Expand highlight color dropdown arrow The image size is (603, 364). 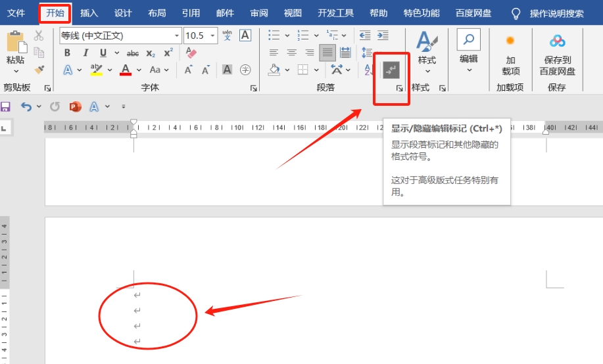click(x=110, y=70)
